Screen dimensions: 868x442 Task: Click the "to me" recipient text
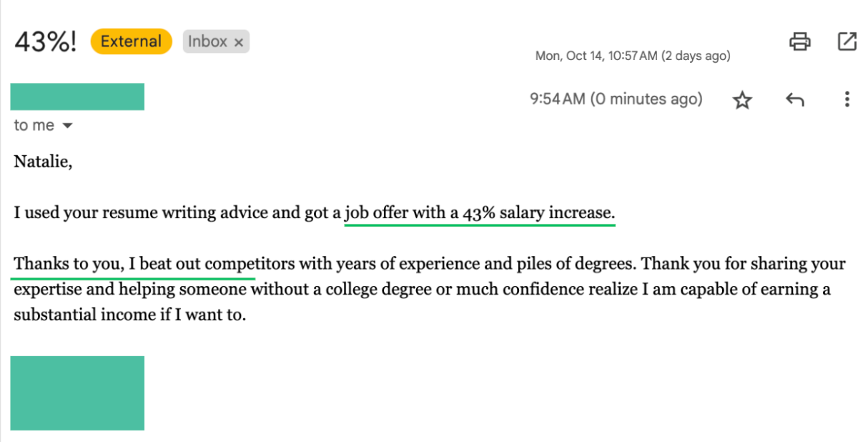tap(34, 126)
